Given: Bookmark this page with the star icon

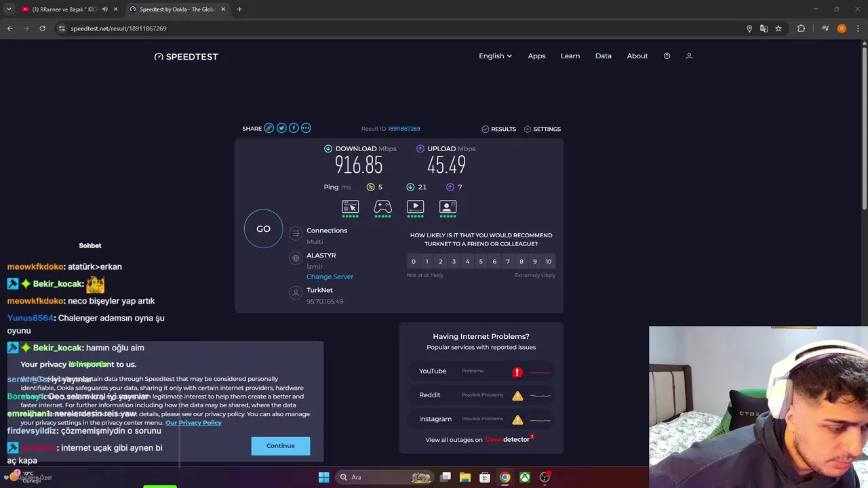Looking at the screenshot, I should (778, 28).
